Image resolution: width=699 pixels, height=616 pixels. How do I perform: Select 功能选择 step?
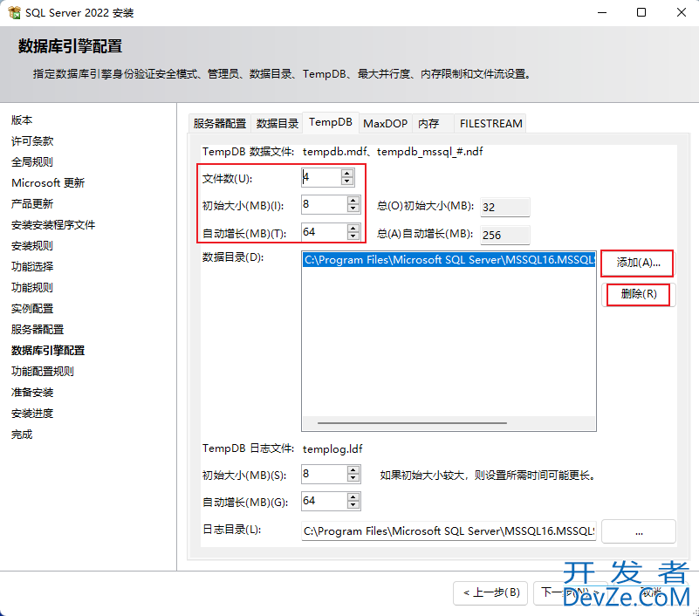(x=32, y=266)
